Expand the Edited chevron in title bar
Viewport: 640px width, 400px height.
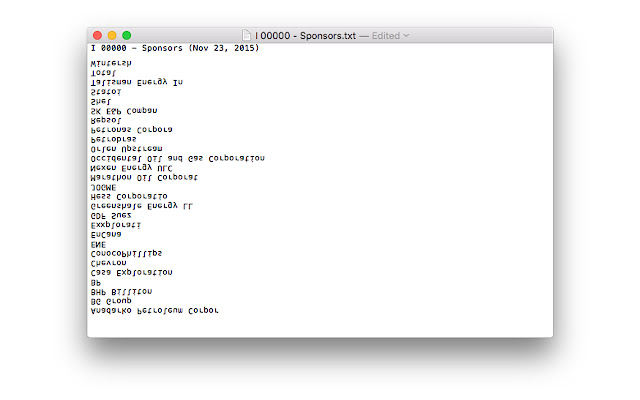406,36
